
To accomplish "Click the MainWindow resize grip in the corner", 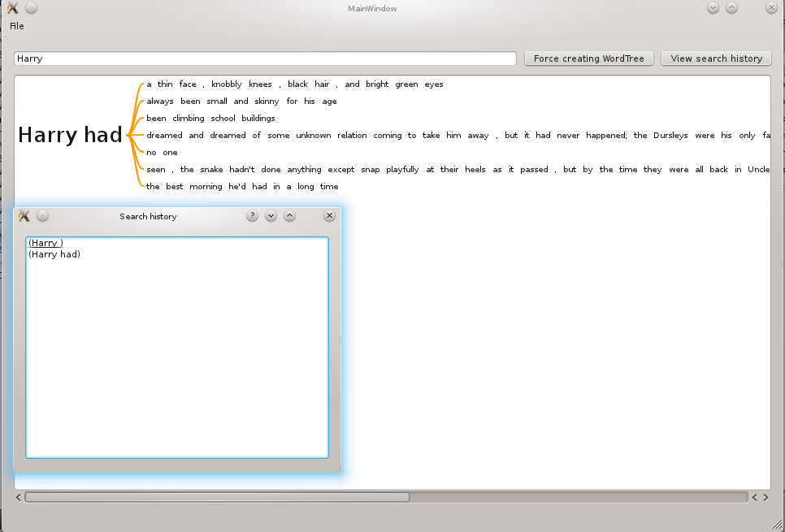I will coord(777,524).
